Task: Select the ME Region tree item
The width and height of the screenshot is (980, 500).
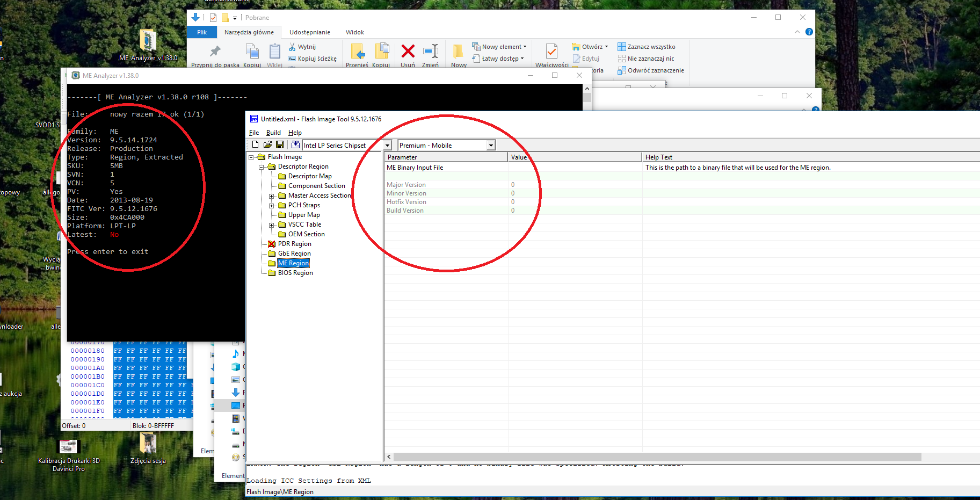Action: (293, 263)
